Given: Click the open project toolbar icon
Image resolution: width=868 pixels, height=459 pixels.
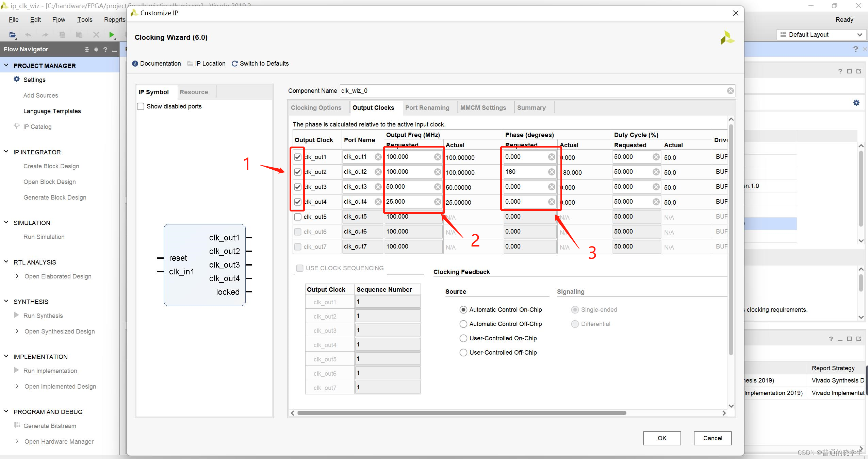Looking at the screenshot, I should point(13,35).
